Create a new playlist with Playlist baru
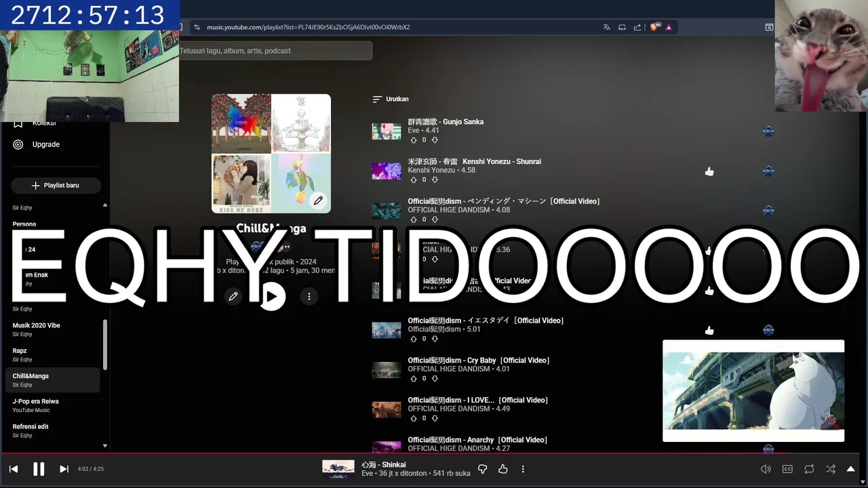Image resolution: width=868 pixels, height=488 pixels. [56, 186]
